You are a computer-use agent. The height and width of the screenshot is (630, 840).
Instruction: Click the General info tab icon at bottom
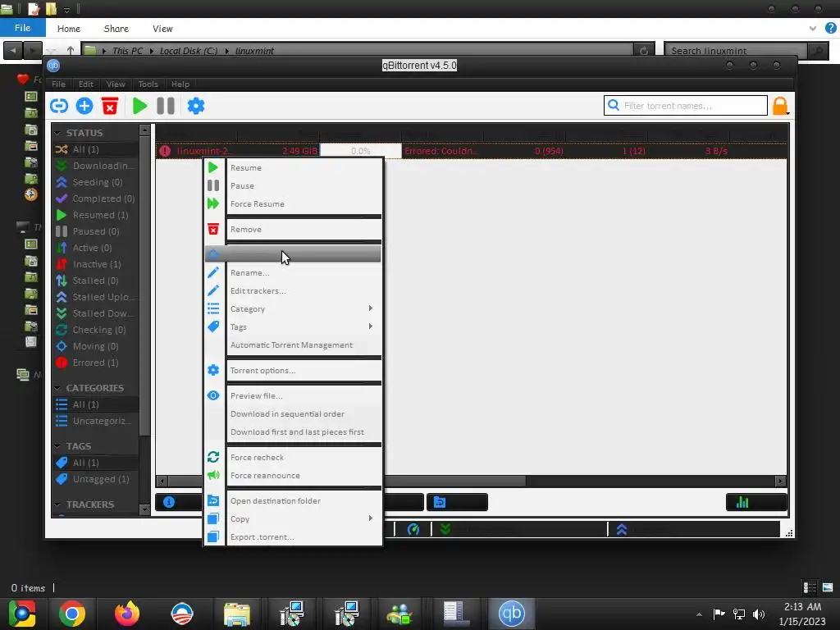[169, 502]
